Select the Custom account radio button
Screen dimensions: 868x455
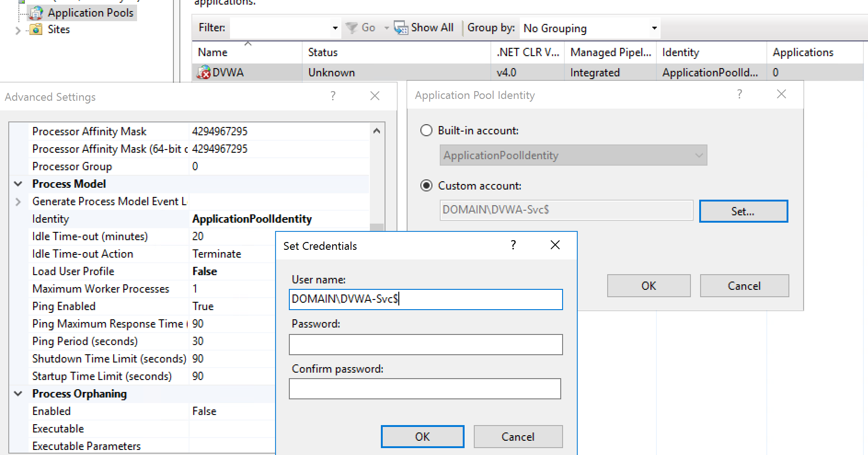[x=426, y=186]
